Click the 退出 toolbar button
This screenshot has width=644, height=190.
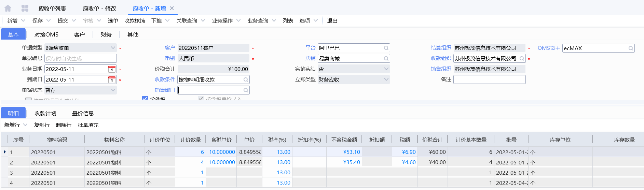point(332,20)
